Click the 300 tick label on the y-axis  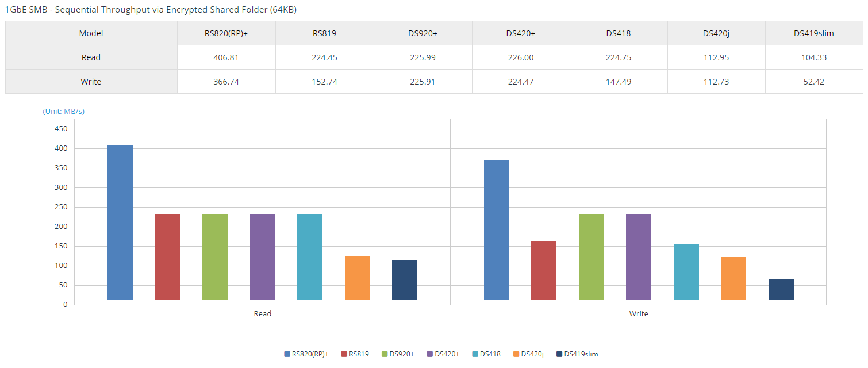[62, 187]
